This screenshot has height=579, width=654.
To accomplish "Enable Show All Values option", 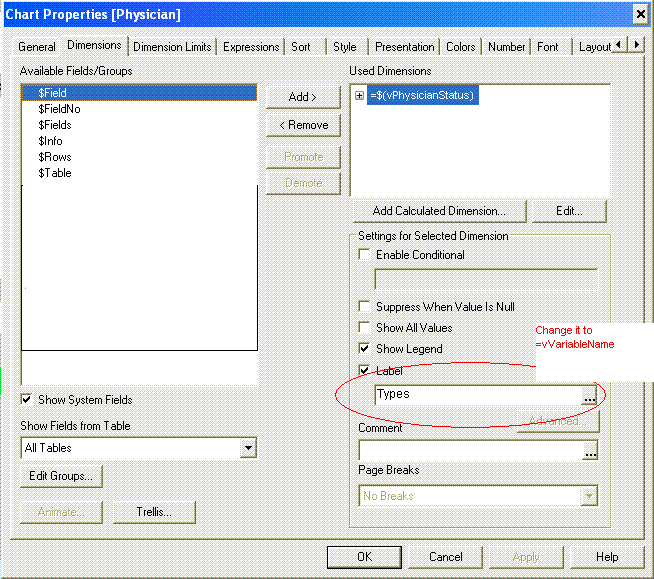I will point(364,327).
